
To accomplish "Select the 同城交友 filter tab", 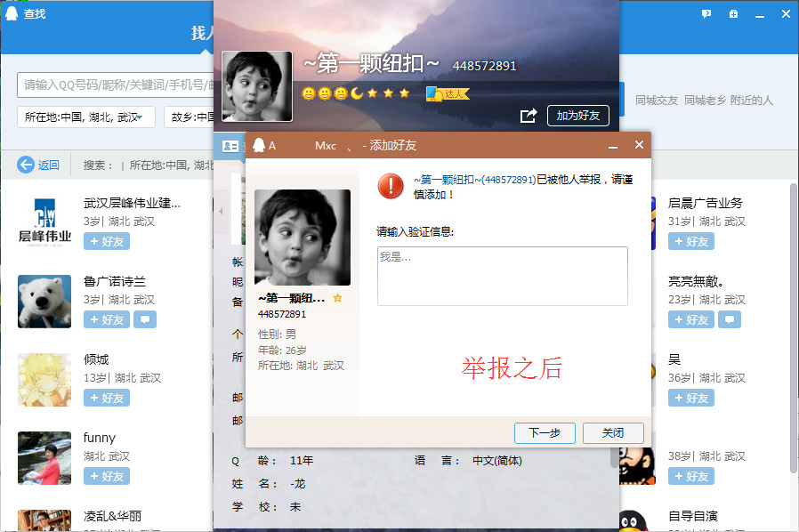I will [x=656, y=101].
